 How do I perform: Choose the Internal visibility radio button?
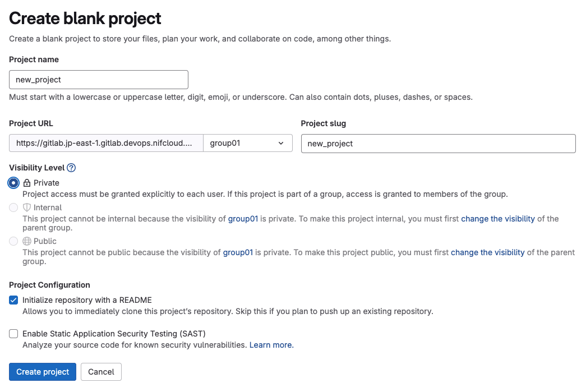tap(13, 207)
